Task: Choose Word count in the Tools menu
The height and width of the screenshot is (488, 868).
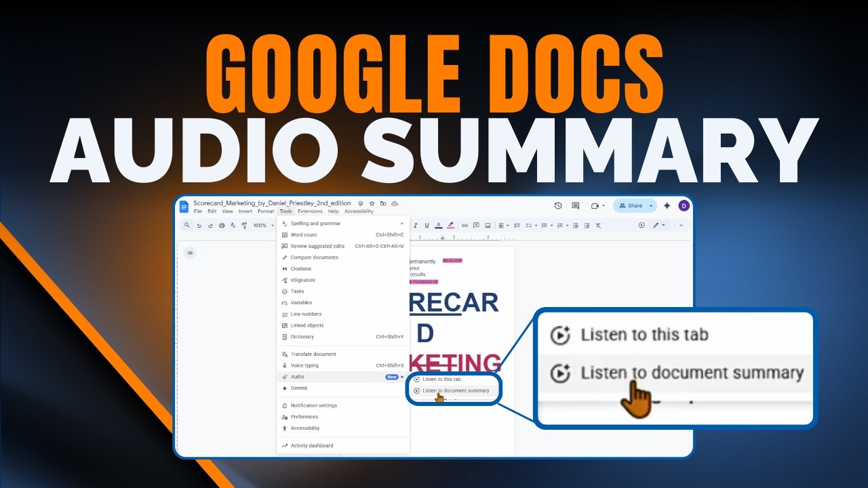Action: (x=343, y=235)
